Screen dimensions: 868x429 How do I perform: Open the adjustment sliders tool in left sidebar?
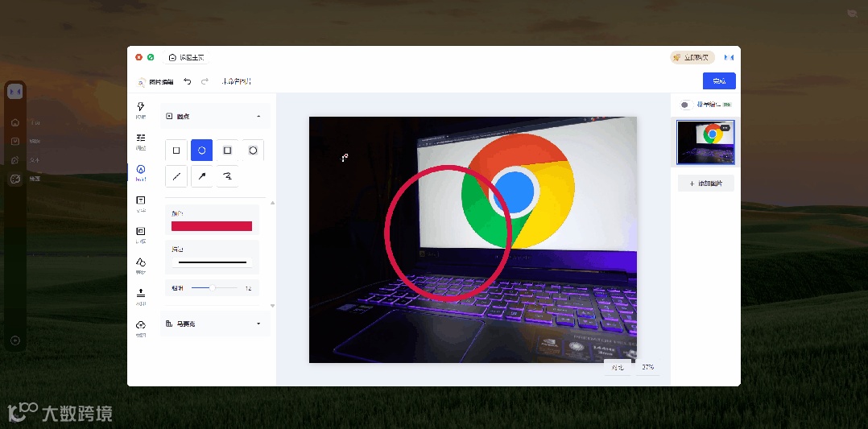(x=141, y=141)
